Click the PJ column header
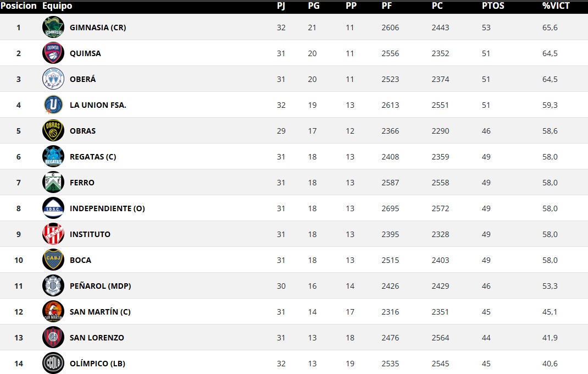This screenshot has height=374, width=588. [x=281, y=6]
